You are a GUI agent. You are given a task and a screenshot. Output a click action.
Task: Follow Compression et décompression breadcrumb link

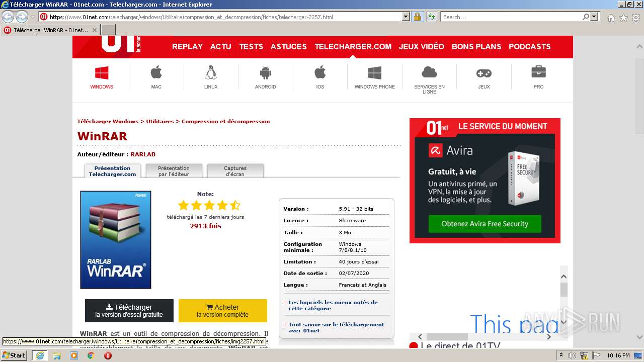[226, 121]
